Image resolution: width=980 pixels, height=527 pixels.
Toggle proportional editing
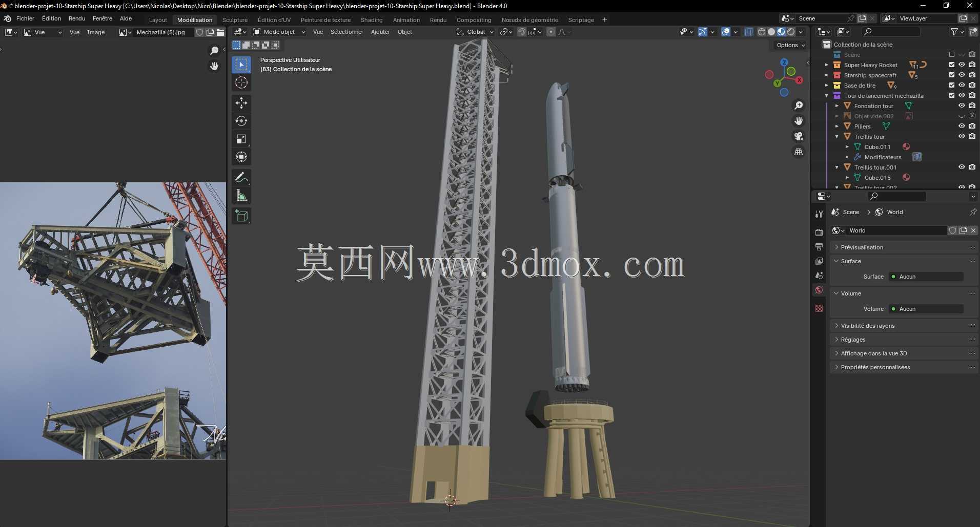[550, 32]
